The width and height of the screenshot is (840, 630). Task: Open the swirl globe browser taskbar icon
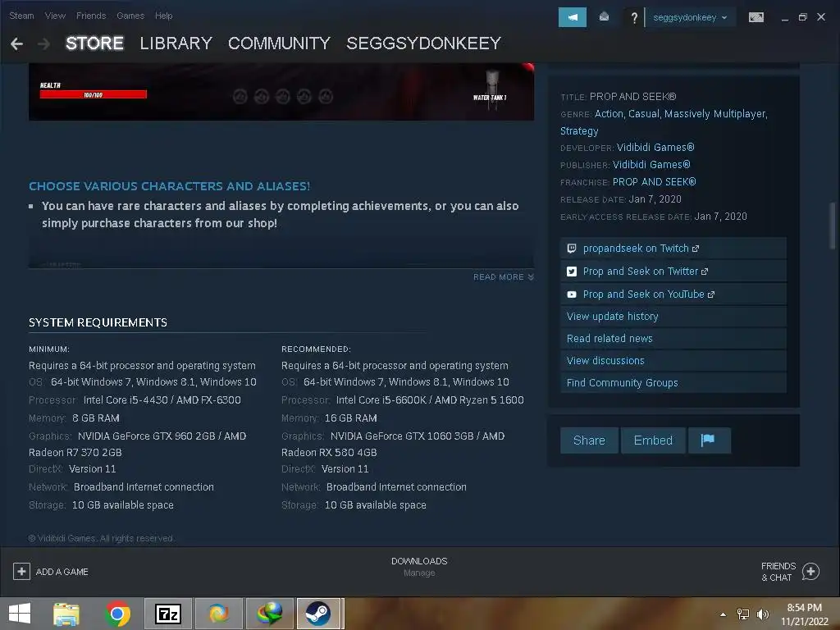pos(218,614)
